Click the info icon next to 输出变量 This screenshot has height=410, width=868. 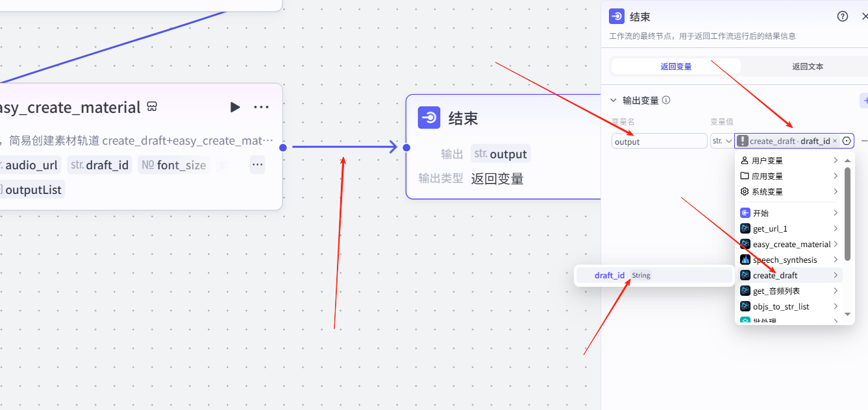click(666, 101)
